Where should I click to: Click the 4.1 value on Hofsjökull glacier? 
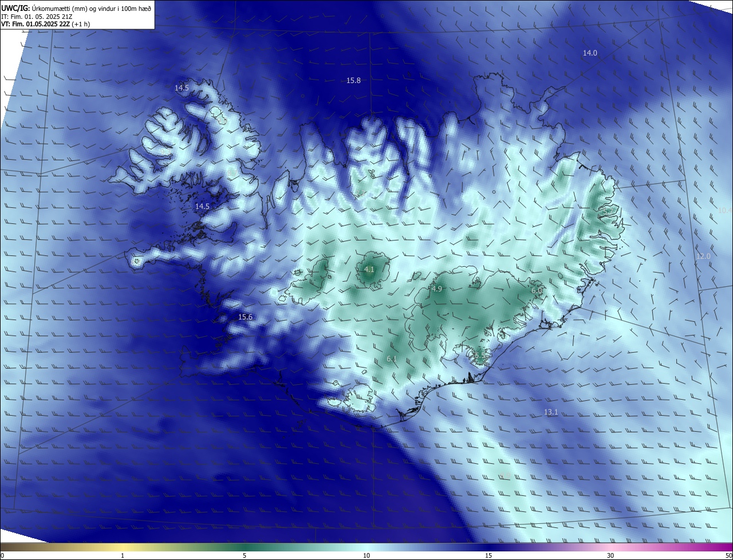(x=369, y=269)
